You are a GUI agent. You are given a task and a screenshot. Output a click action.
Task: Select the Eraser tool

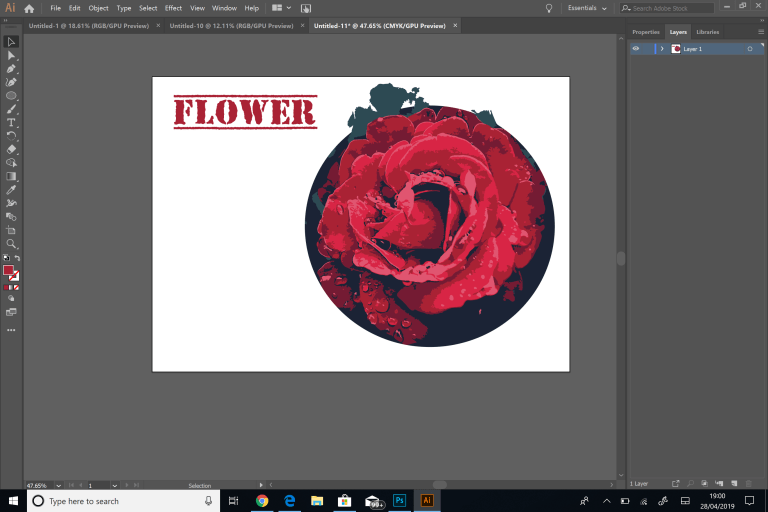click(x=11, y=149)
